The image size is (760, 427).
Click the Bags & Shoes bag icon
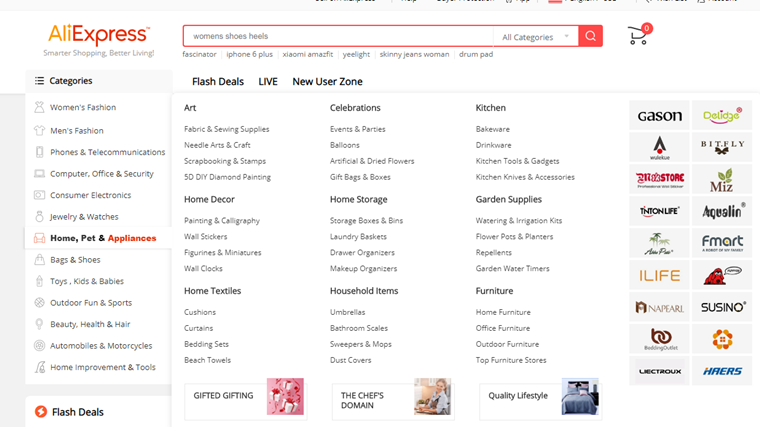click(x=39, y=259)
